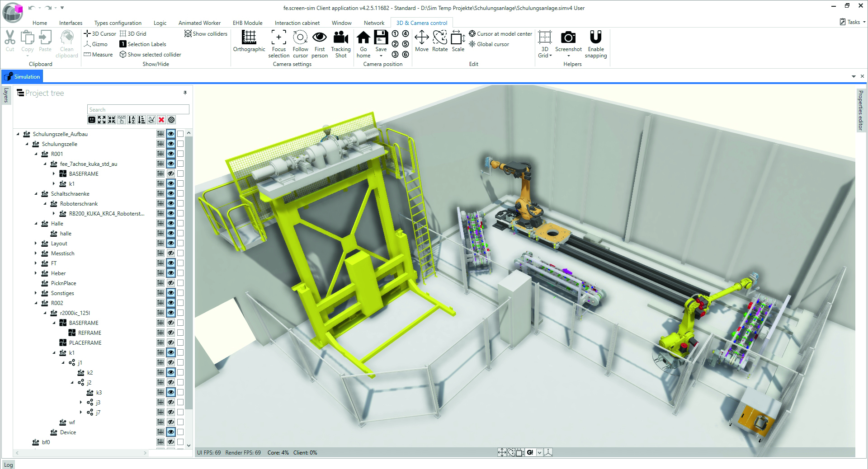Open the Save camera position dropdown
The height and width of the screenshot is (469, 868).
click(381, 56)
